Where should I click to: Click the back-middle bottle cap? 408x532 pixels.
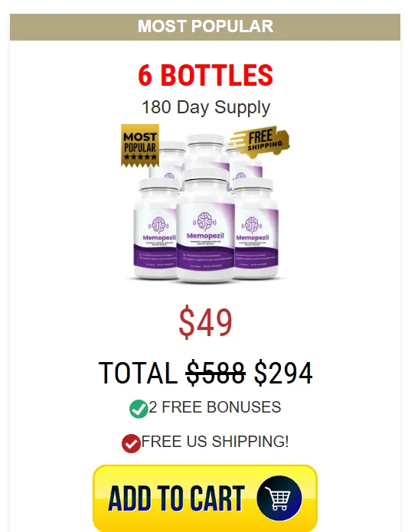[205, 142]
